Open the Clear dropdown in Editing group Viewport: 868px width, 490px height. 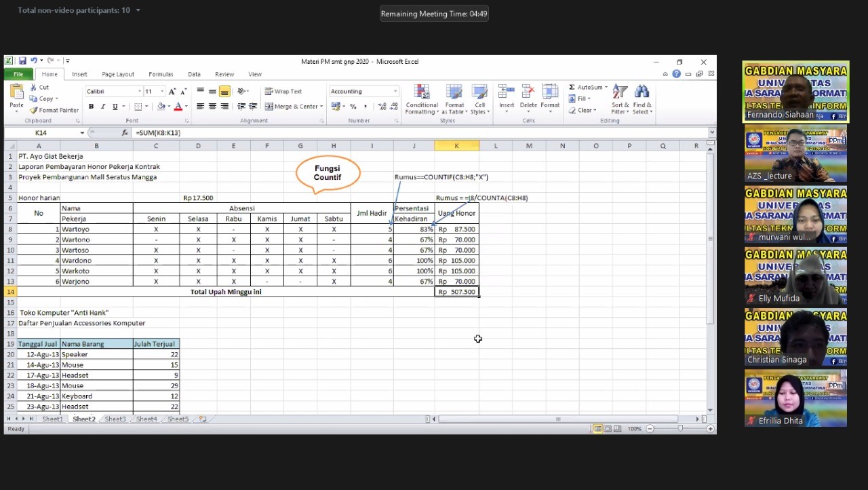(x=583, y=110)
